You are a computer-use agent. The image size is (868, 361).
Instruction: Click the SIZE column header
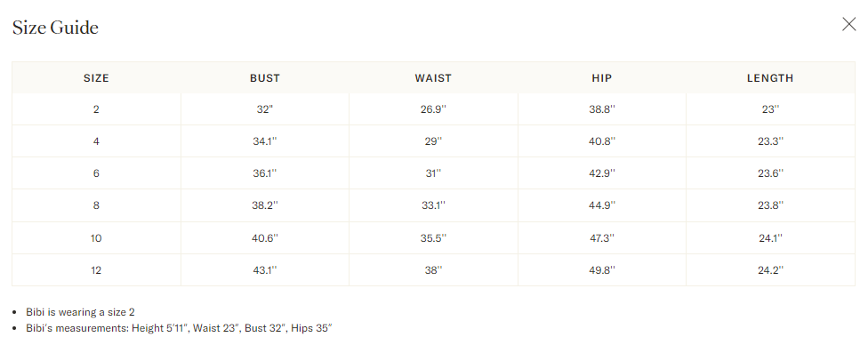pyautogui.click(x=96, y=78)
